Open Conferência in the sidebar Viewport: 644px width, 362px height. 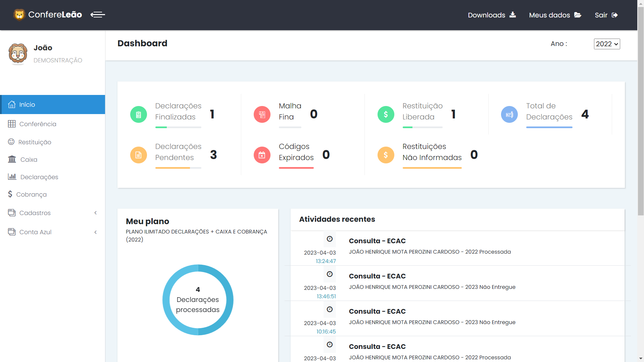[x=38, y=124]
